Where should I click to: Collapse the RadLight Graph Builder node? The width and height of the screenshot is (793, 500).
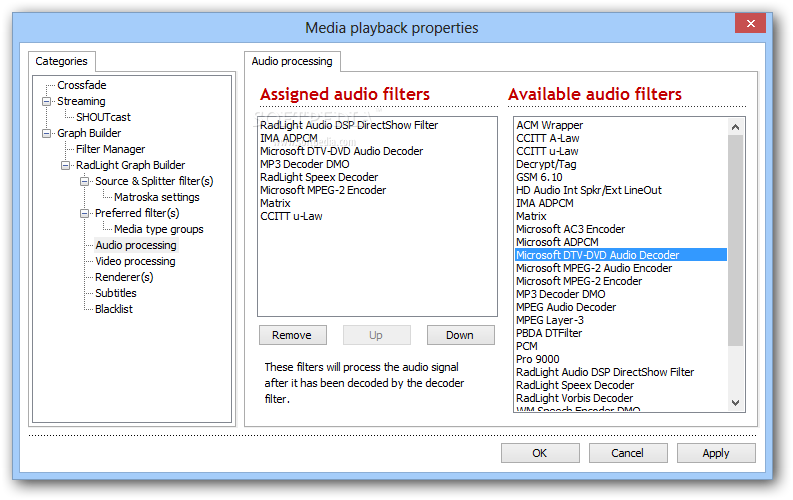[65, 165]
